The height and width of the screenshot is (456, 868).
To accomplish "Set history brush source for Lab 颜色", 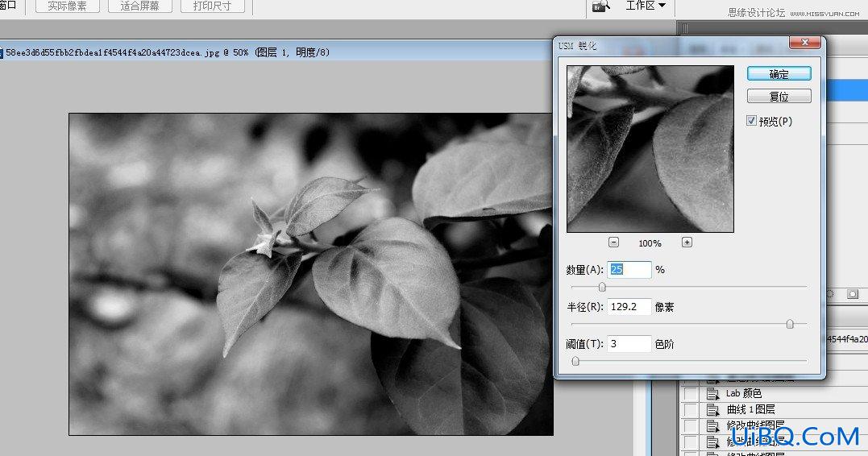I will 691,394.
